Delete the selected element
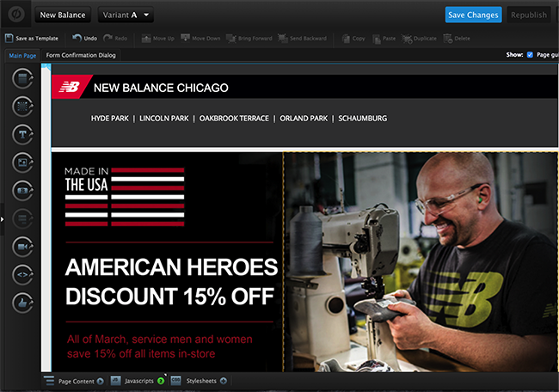This screenshot has height=392, width=559. pos(457,38)
